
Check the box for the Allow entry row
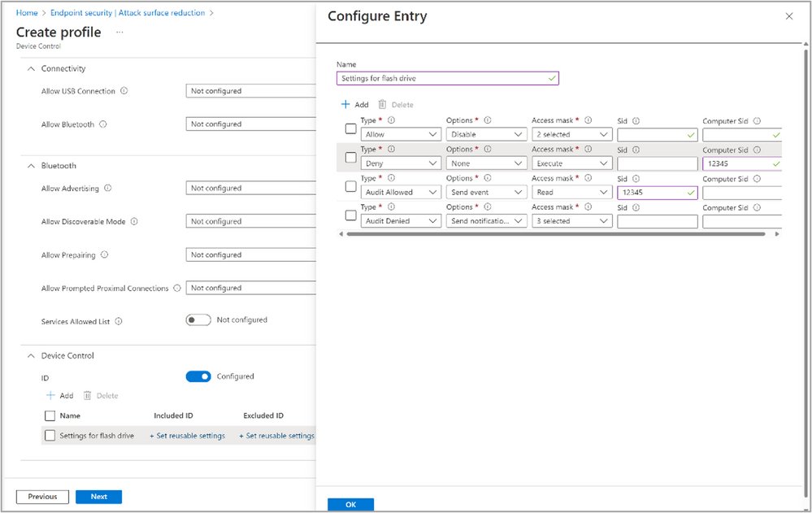350,128
